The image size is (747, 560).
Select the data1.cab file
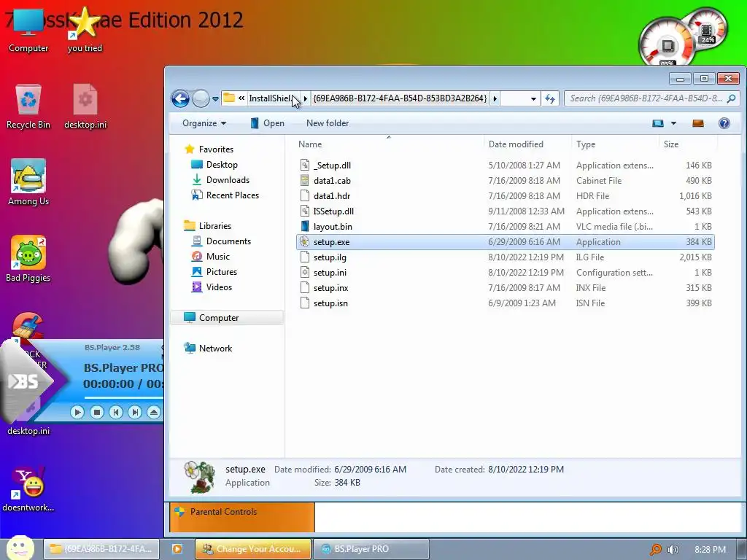[332, 181]
